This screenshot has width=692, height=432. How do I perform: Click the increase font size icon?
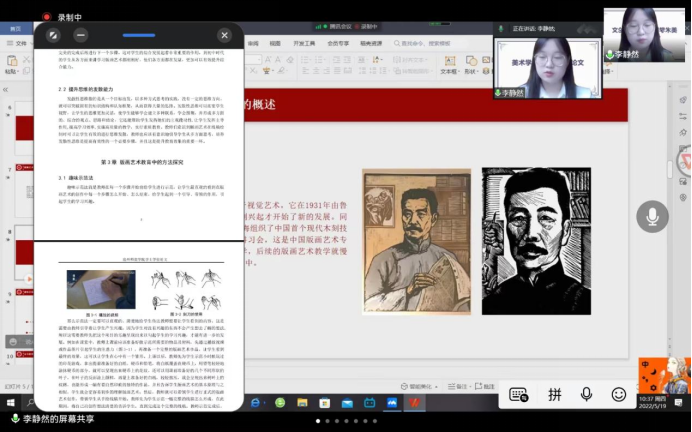pyautogui.click(x=267, y=60)
